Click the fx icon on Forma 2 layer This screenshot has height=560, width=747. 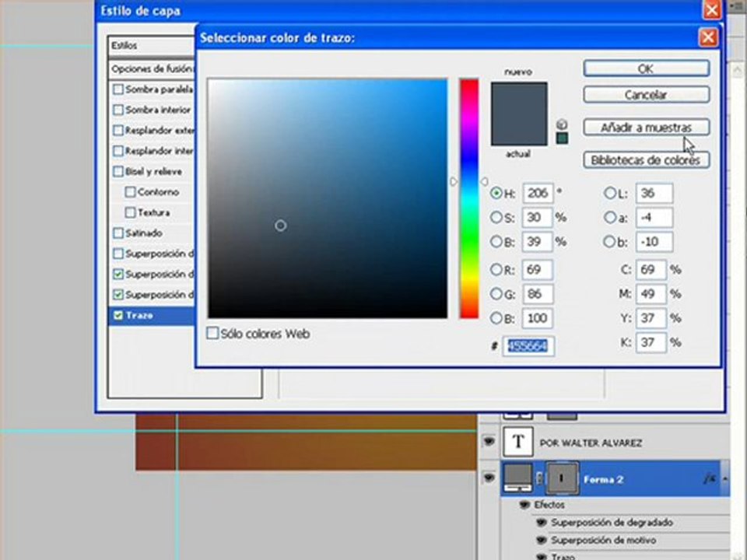click(709, 478)
